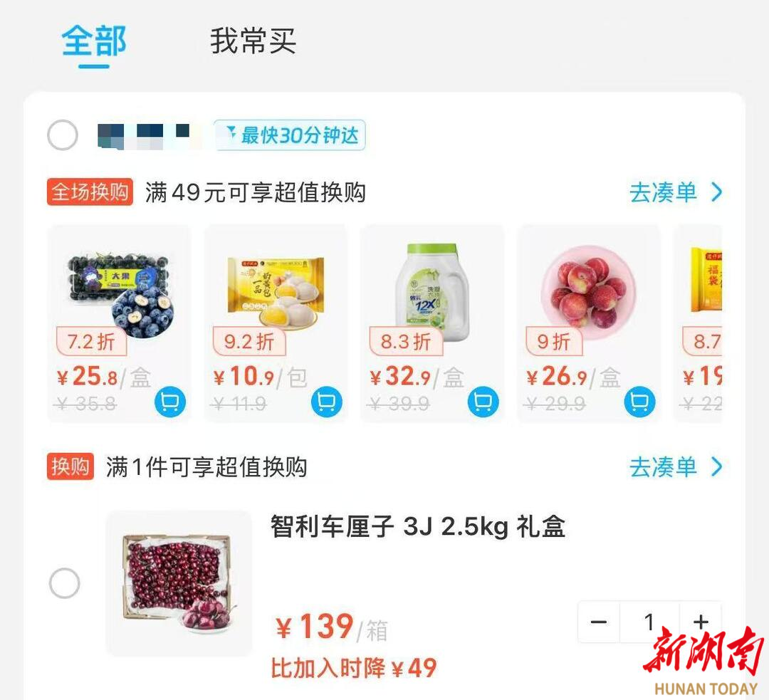
Task: Switch to the 我常买 tab
Action: (253, 41)
